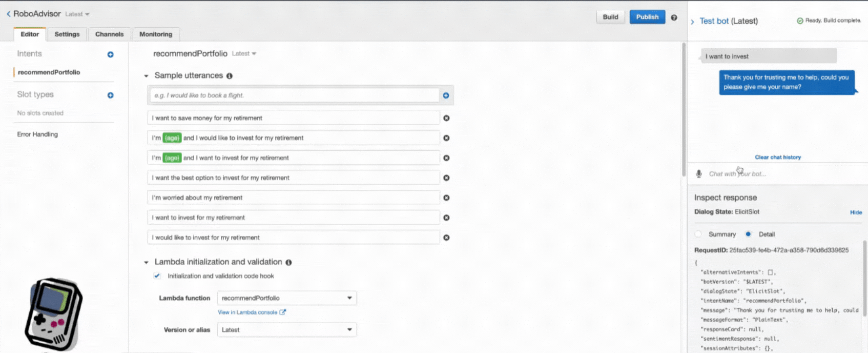The width and height of the screenshot is (868, 353).
Task: Open the Channels tab
Action: point(110,34)
